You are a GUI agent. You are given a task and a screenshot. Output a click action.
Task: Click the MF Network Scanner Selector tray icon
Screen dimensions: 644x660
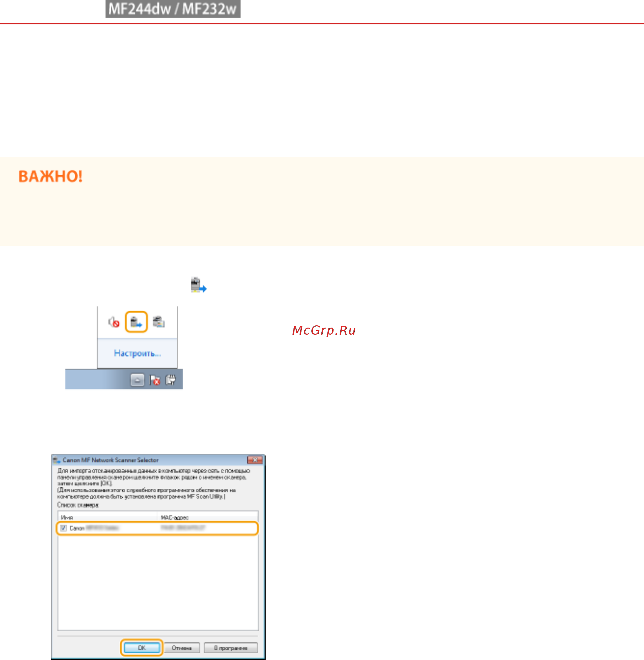point(136,322)
